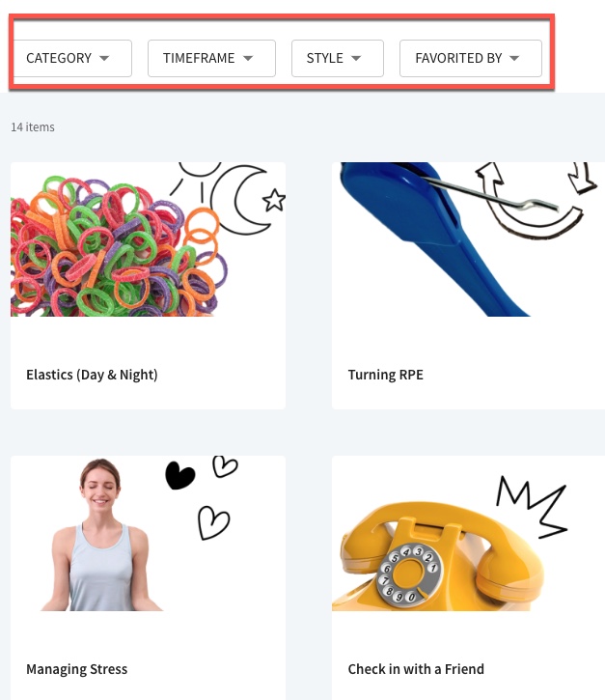This screenshot has height=700, width=605.
Task: Select the Elastics (Day & Night) title
Action: click(x=92, y=375)
